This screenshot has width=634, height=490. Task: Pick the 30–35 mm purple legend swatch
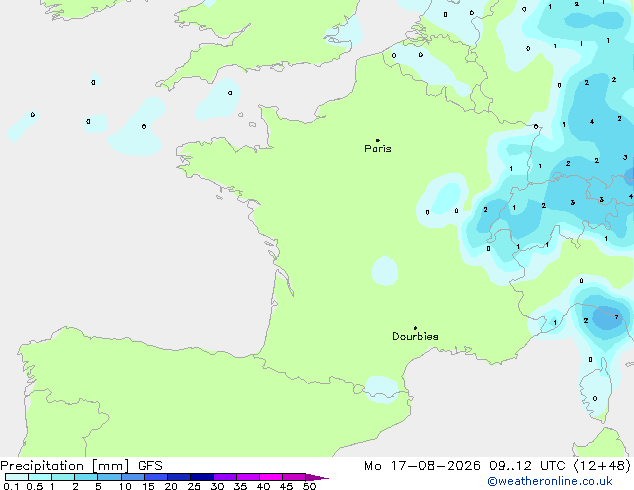click(225, 477)
